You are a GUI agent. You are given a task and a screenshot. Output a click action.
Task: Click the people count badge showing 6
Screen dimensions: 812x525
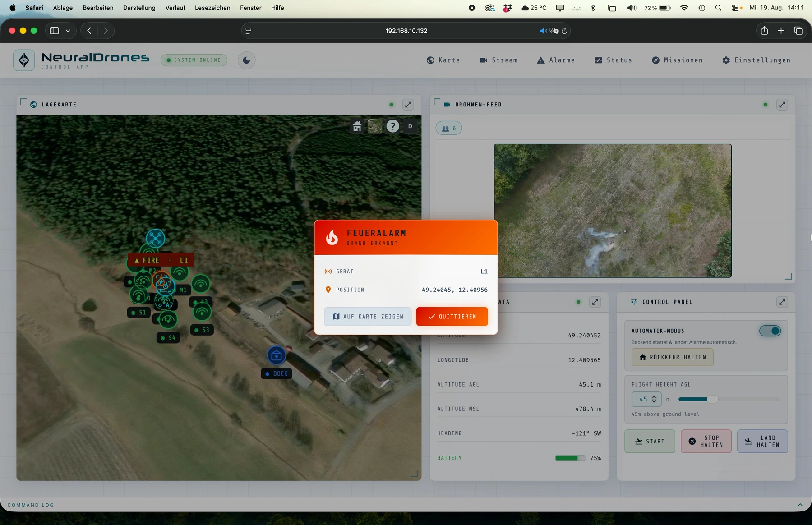coord(449,128)
